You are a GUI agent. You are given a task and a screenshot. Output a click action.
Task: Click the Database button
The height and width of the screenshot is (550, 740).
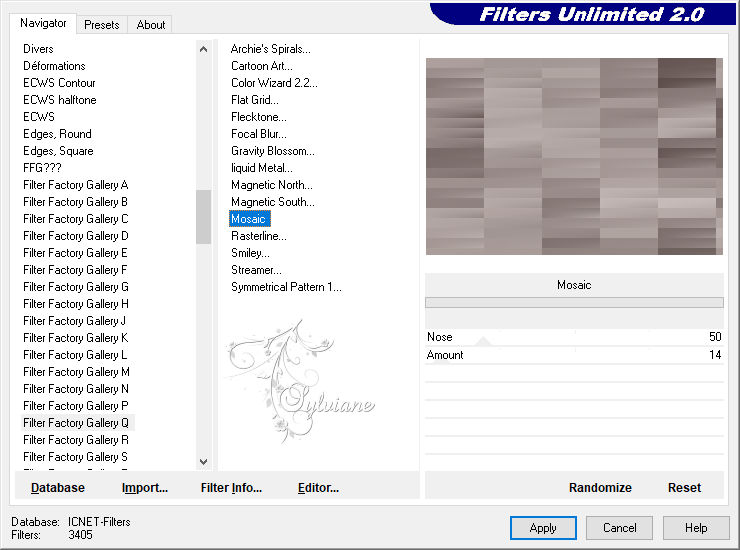(58, 488)
